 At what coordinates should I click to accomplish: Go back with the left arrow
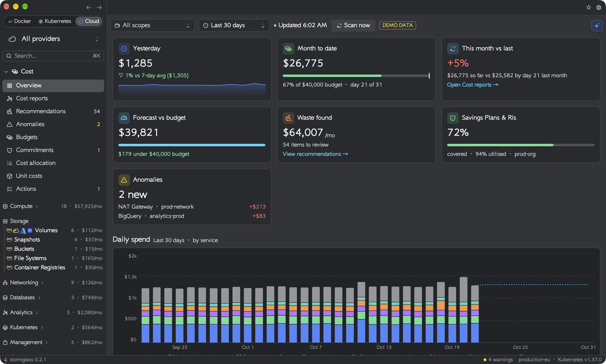click(88, 8)
